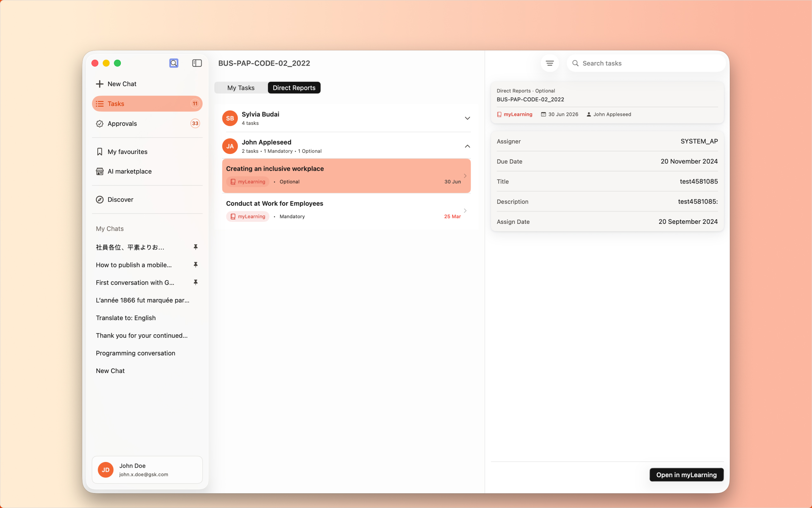Click the 25 Mar overdue date
Viewport: 812px width, 508px height.
tap(452, 217)
